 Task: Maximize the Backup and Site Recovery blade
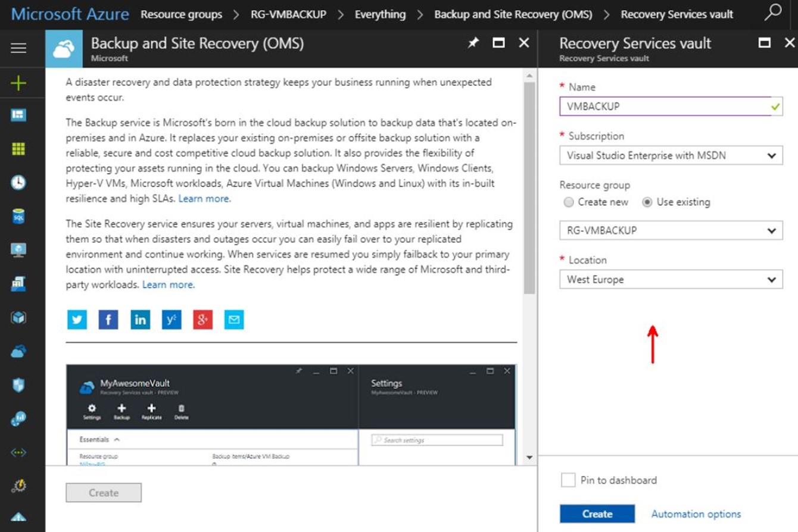pos(499,43)
